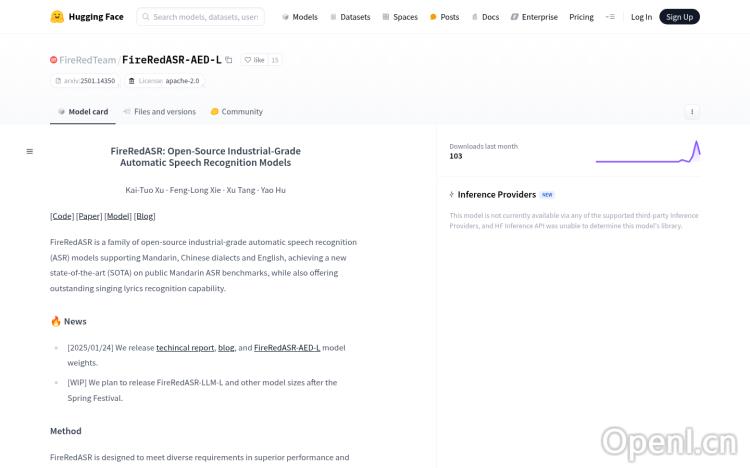
Task: Open the Models page in navigation
Action: click(299, 17)
